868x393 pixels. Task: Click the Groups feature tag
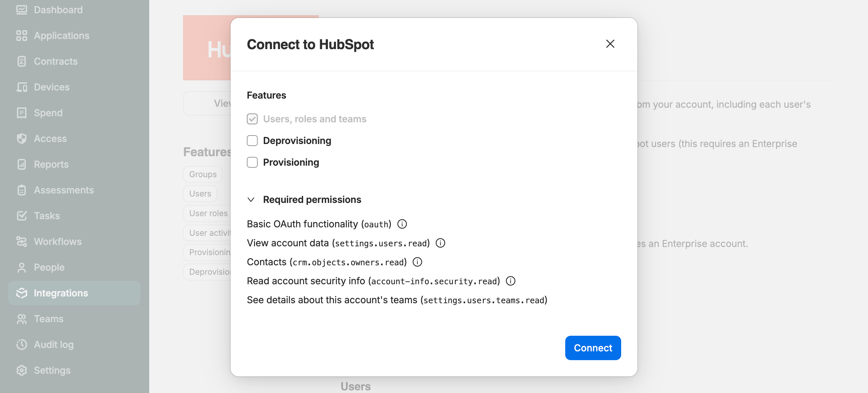(203, 174)
